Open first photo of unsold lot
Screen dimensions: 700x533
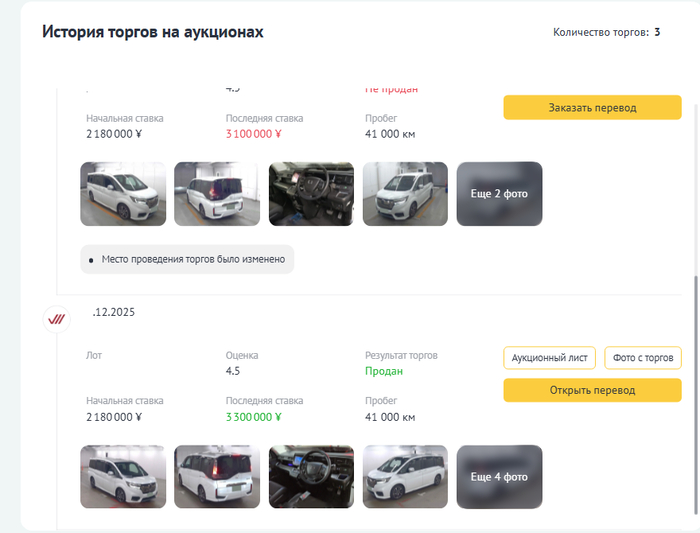click(x=122, y=194)
